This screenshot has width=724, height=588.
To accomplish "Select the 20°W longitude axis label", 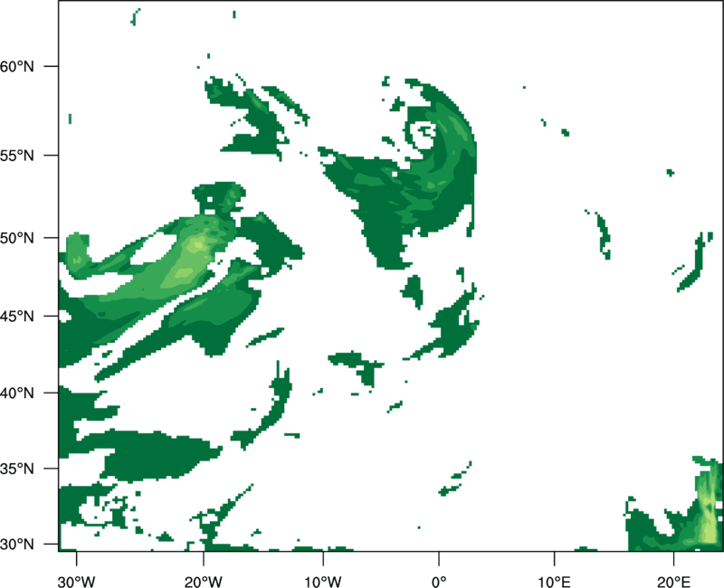I will point(203,582).
